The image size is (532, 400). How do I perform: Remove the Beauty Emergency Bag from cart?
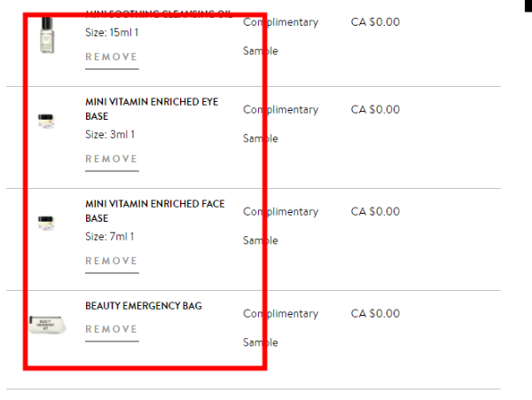click(x=112, y=330)
